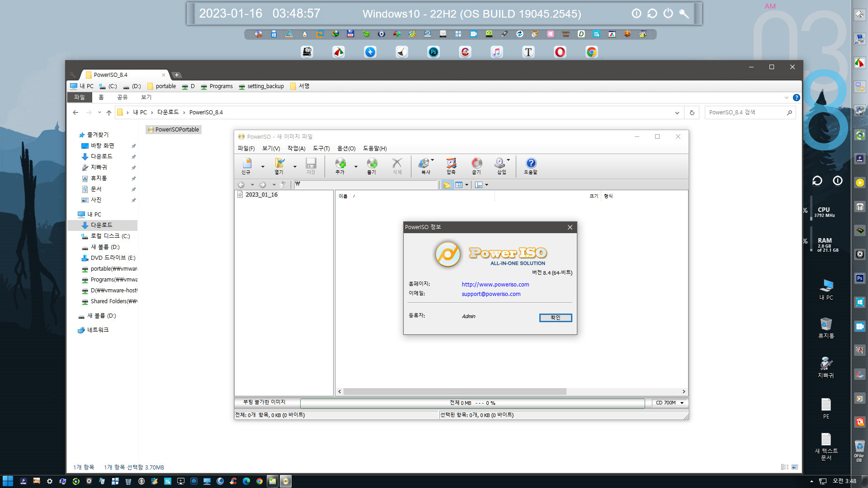
Task: Click the power icon in top bar
Action: point(668,14)
